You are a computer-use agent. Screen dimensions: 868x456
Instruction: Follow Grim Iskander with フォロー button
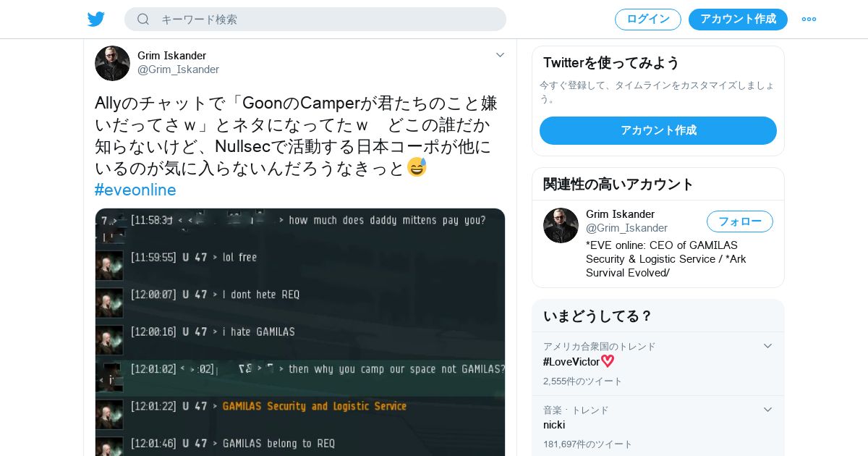740,221
